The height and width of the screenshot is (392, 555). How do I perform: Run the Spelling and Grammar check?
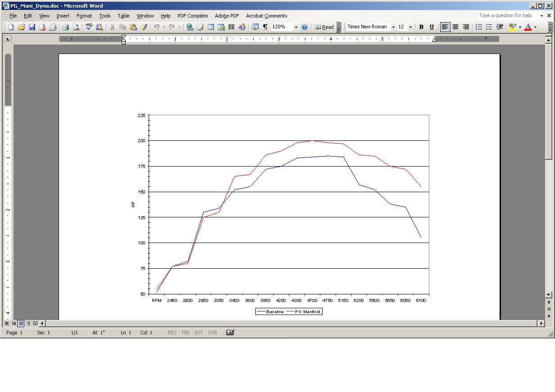click(x=89, y=27)
